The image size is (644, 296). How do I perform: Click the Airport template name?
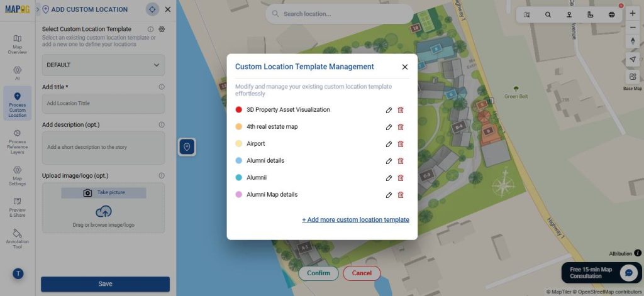click(255, 144)
